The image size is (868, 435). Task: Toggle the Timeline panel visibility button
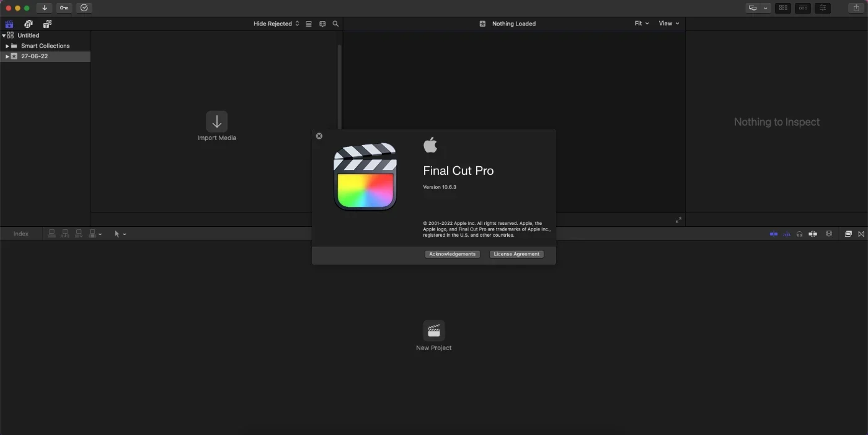click(803, 8)
